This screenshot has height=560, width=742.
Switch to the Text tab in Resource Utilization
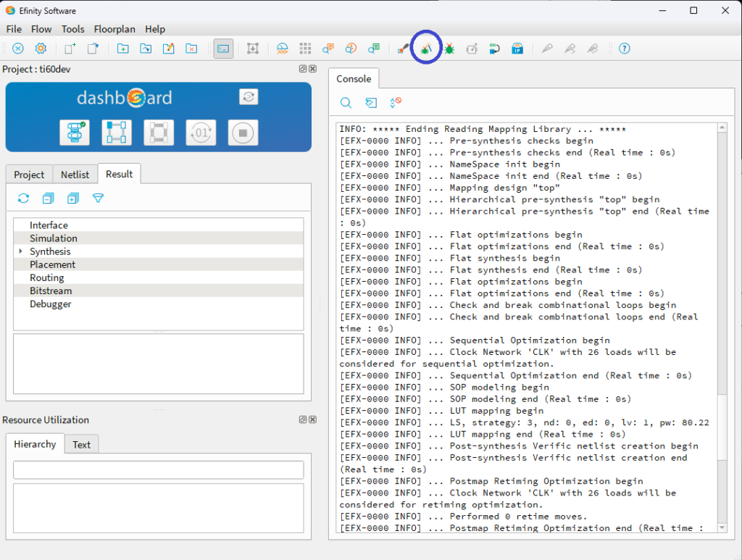[81, 444]
